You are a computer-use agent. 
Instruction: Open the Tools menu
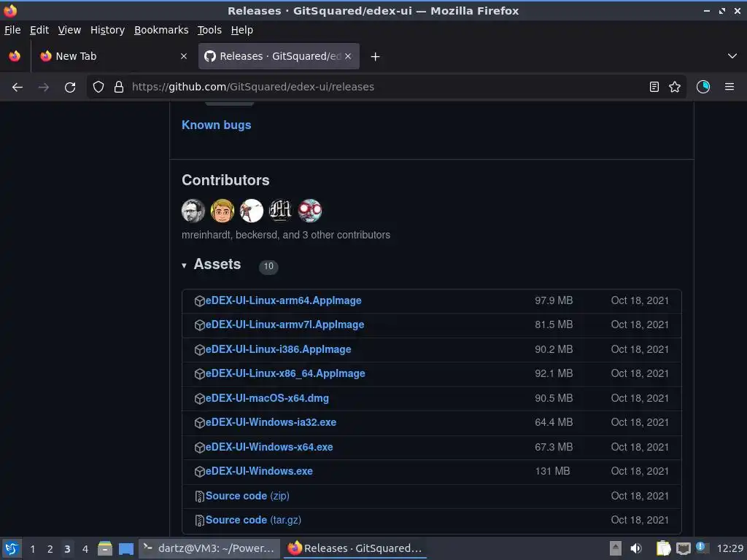tap(209, 30)
